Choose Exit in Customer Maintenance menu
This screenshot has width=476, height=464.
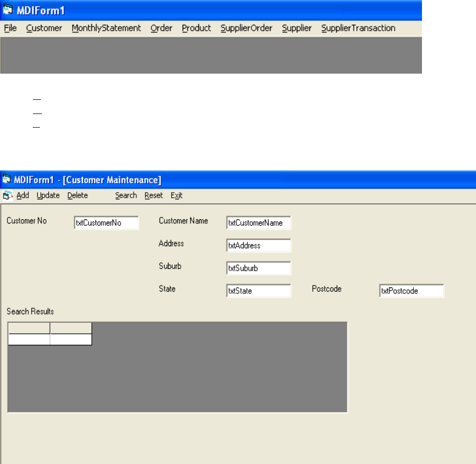[x=176, y=196]
